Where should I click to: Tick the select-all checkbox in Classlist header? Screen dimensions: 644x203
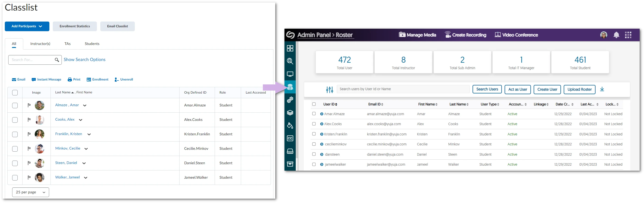tap(15, 93)
